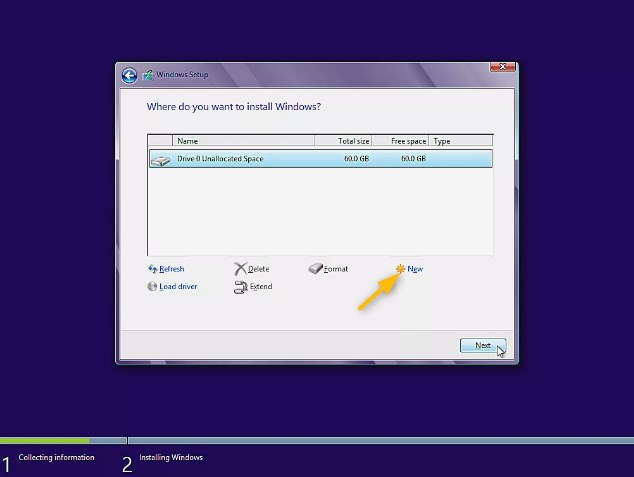Click the 60.0 GB total size cell
Screen dimensions: 634x477
click(x=357, y=158)
